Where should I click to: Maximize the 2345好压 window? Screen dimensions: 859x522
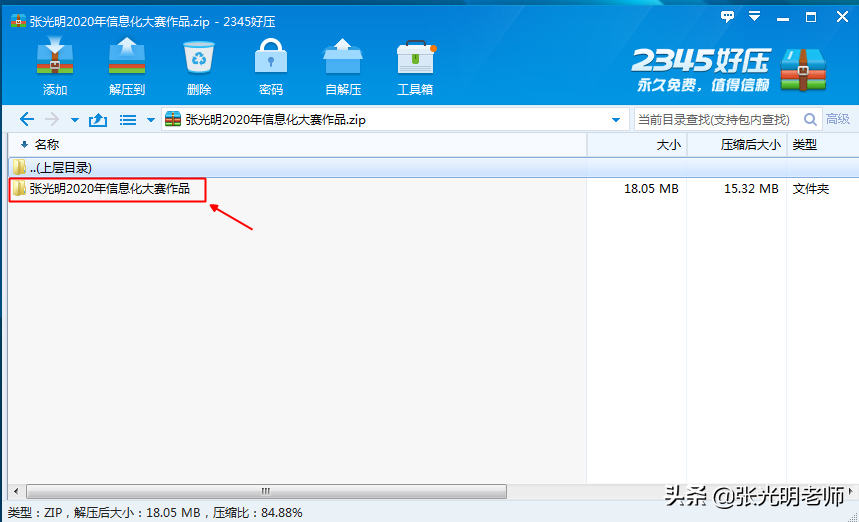click(811, 18)
